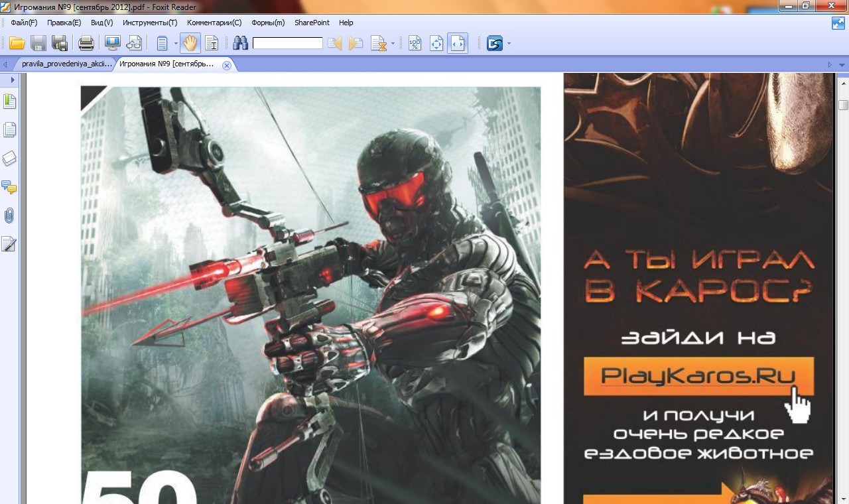Click the Print icon in toolbar
This screenshot has width=849, height=504.
[86, 44]
